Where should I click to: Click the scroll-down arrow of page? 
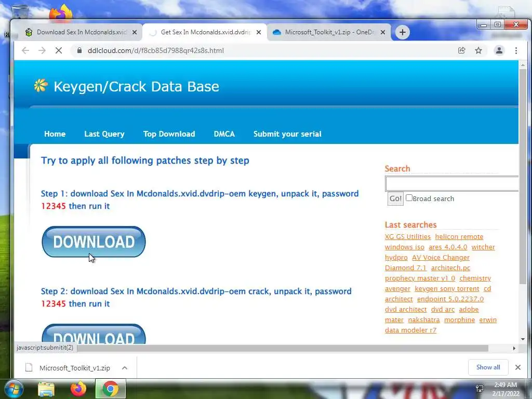pos(523,339)
